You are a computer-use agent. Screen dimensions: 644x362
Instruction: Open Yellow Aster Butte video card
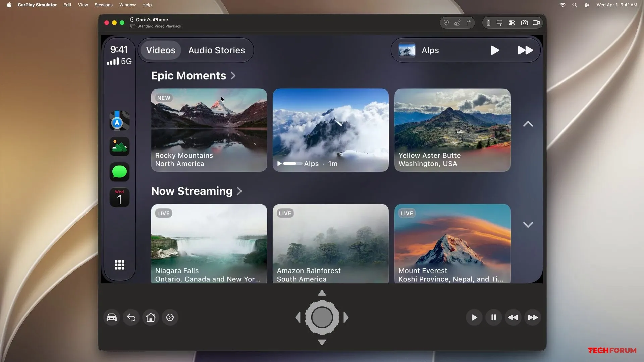[452, 130]
